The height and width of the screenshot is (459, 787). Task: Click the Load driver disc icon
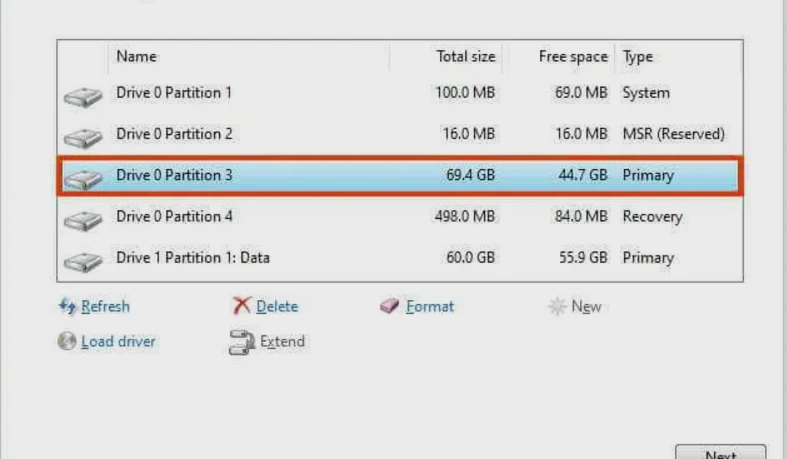(67, 341)
